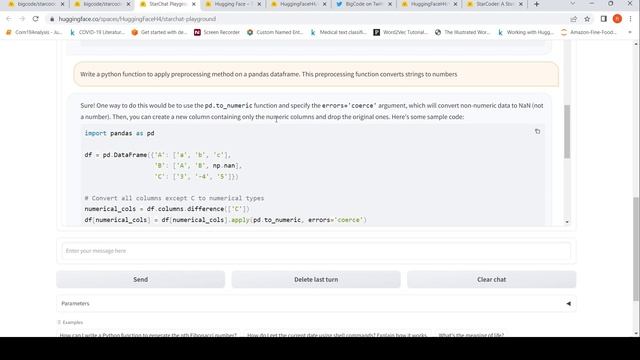The width and height of the screenshot is (640, 360).
Task: Clear the chat history
Action: point(491,280)
